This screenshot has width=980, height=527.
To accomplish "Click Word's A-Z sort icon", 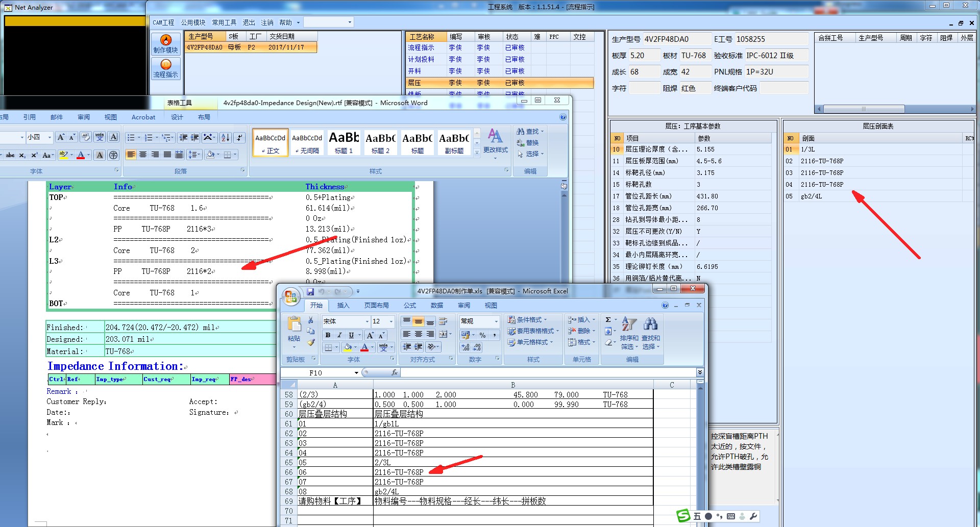I will (x=225, y=137).
